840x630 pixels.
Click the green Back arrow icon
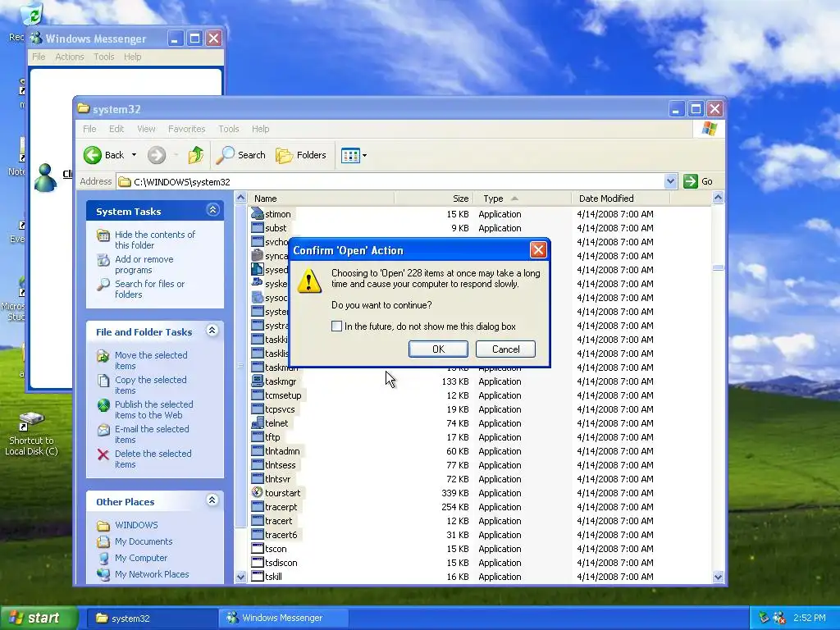click(x=92, y=155)
